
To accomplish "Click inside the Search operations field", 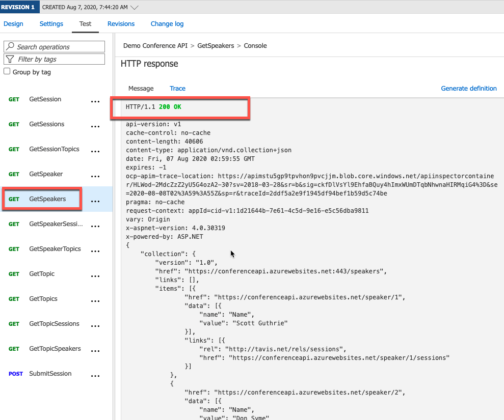I will (x=56, y=46).
